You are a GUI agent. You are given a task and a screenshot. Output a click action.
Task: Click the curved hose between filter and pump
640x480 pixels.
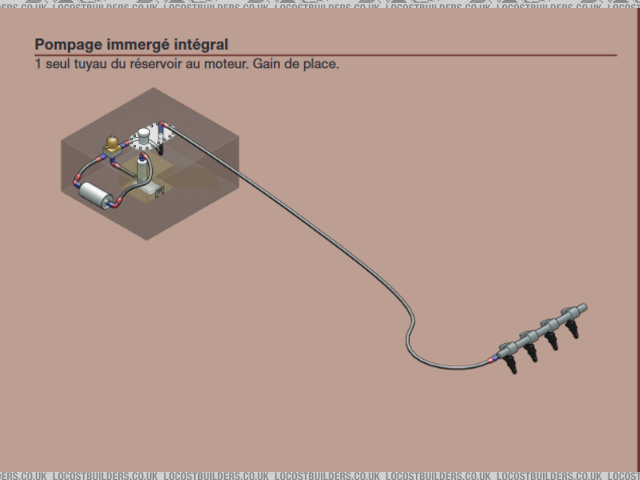[127, 186]
